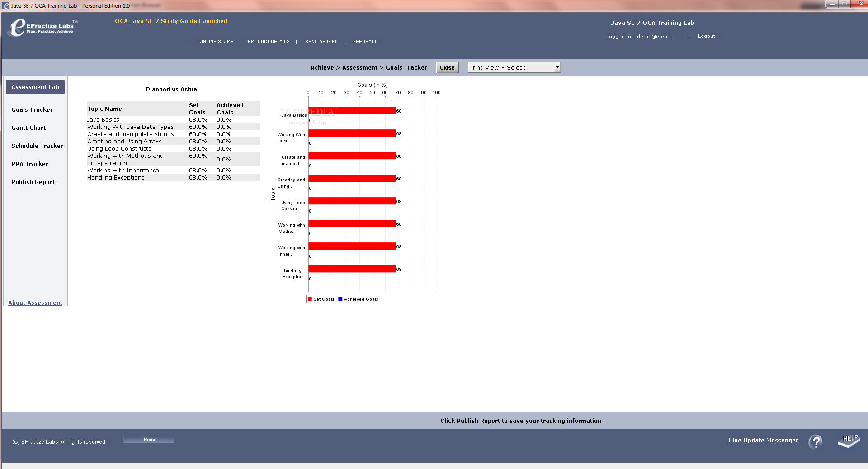
Task: Click the EPractize Labs logo
Action: [42, 27]
